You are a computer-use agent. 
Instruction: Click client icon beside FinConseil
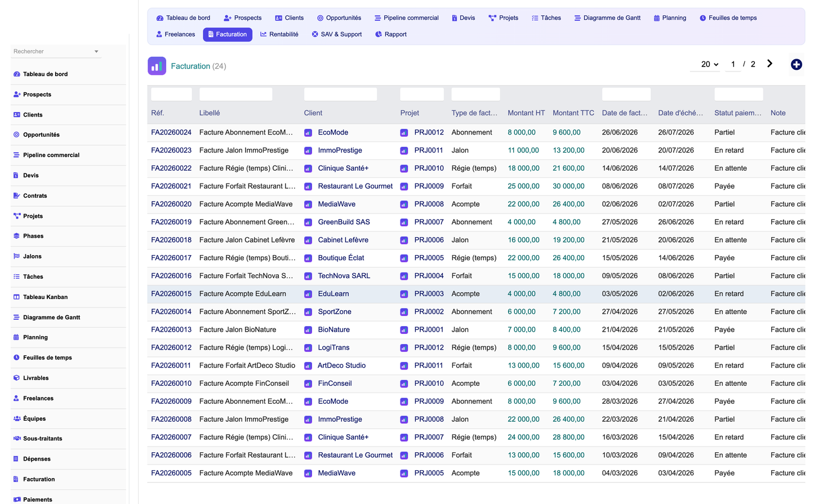[x=308, y=384]
